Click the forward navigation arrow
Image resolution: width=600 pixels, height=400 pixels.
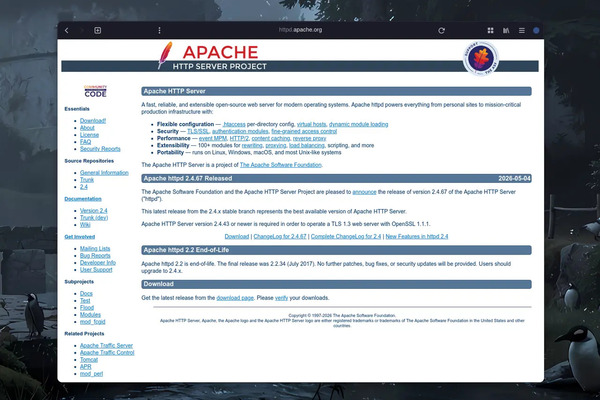pyautogui.click(x=82, y=30)
